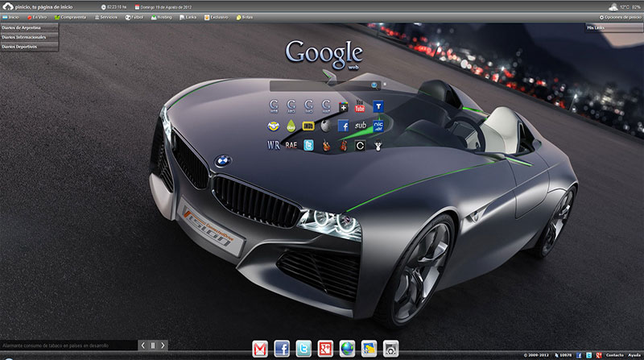This screenshot has width=644, height=360.
Task: Click the Facebook icon in shortcut grid
Action: pos(343,126)
